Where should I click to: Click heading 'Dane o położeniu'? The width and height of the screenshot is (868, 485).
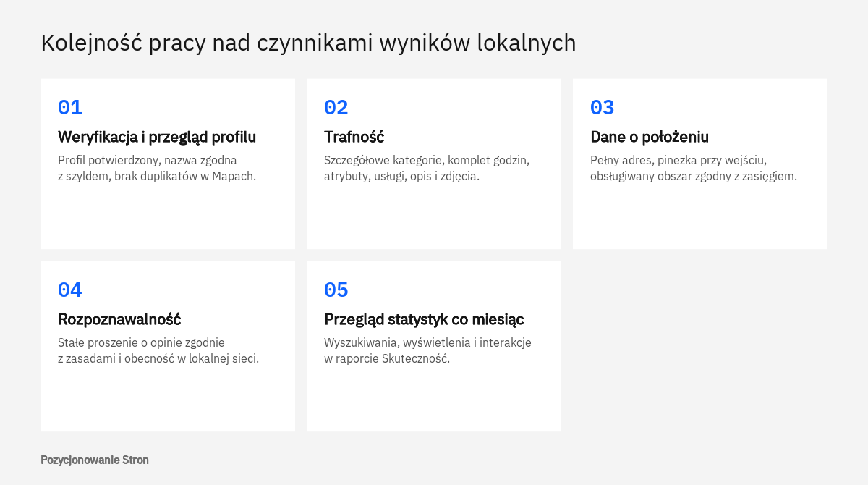click(x=650, y=137)
